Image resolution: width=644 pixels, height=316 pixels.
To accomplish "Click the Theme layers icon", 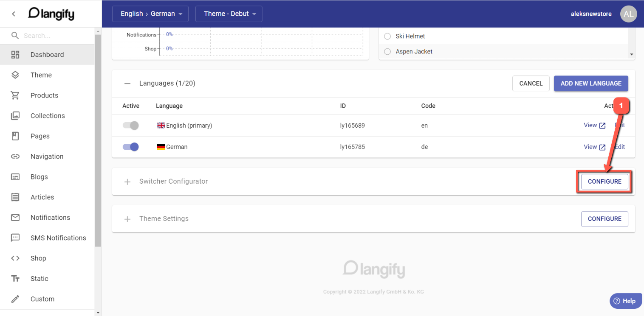I will point(15,75).
